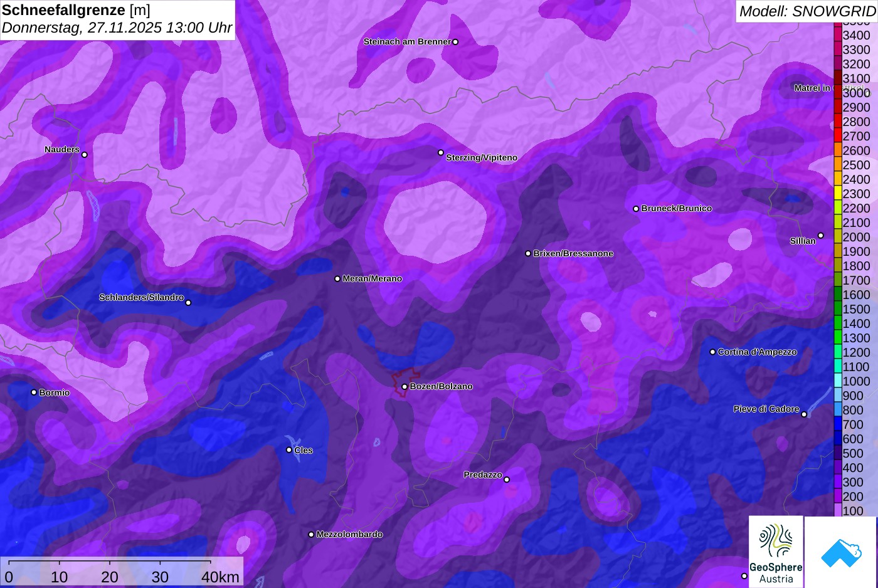Click the Cortina d'Ampezzo location dot
Screen dimensions: 878x588
712,352
